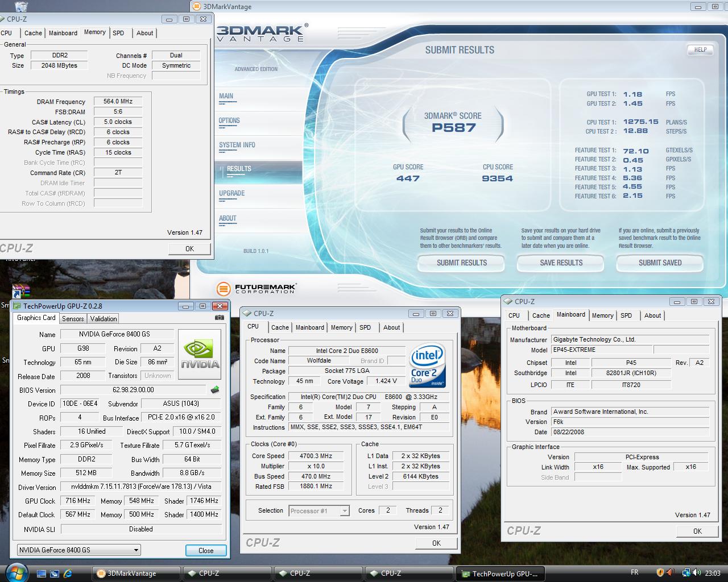The width and height of the screenshot is (728, 582).
Task: Click the muted audio tray icon
Action: pyautogui.click(x=671, y=573)
